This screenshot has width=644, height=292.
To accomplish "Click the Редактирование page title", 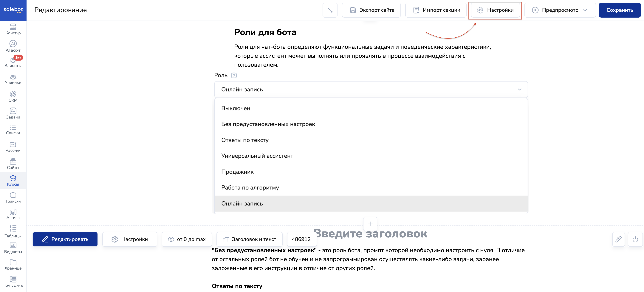I will [61, 10].
